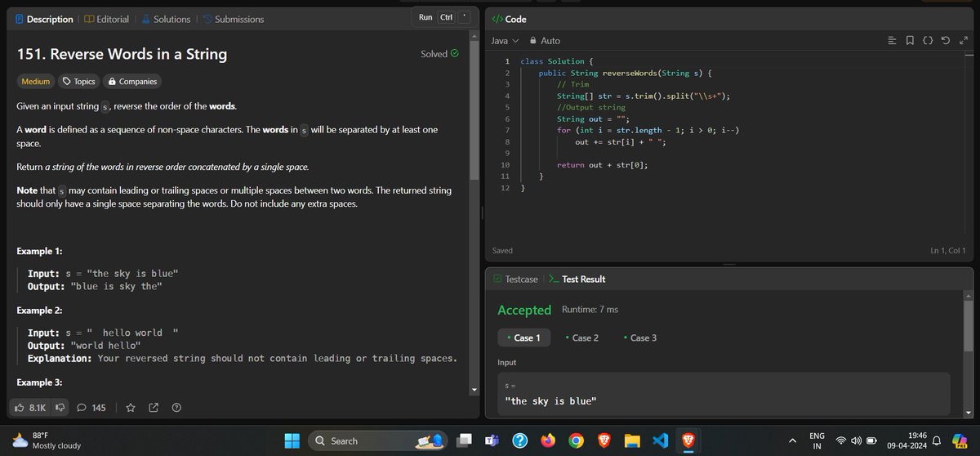
Task: Show Case 3 test result
Action: click(x=640, y=338)
